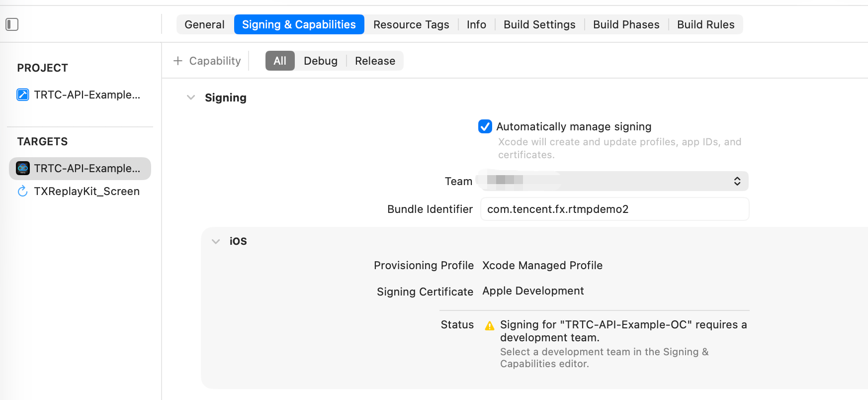This screenshot has height=400, width=868.
Task: Click the TXReplayKit_Screen extension icon
Action: 23,191
